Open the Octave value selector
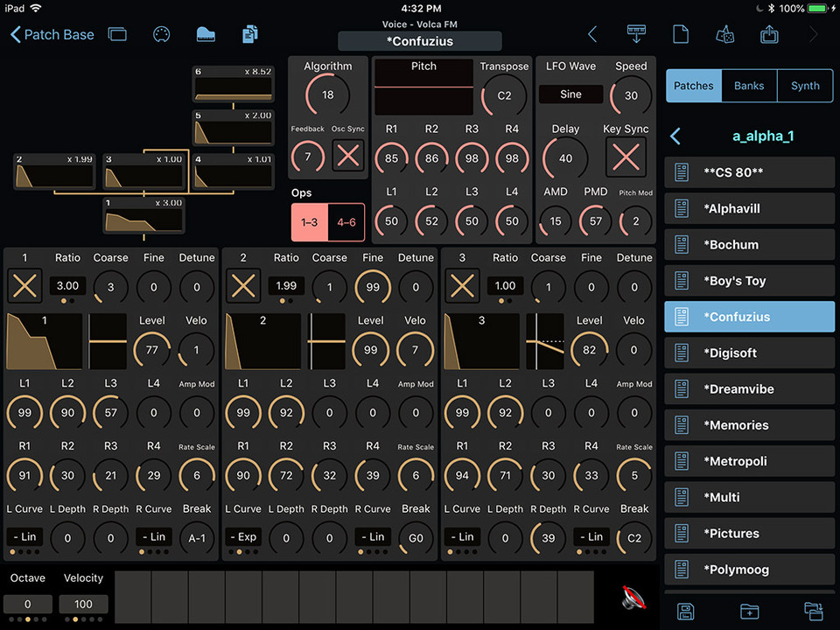The width and height of the screenshot is (840, 630). point(28,605)
